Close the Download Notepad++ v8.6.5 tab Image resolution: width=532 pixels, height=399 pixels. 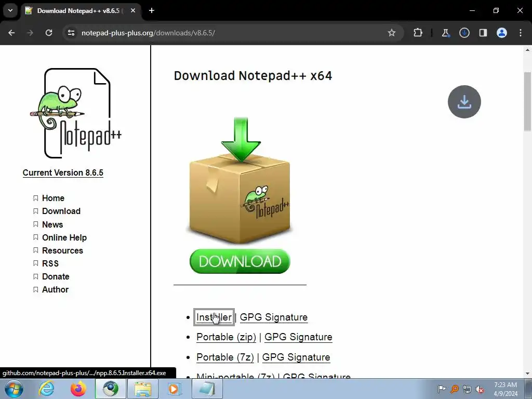[133, 10]
